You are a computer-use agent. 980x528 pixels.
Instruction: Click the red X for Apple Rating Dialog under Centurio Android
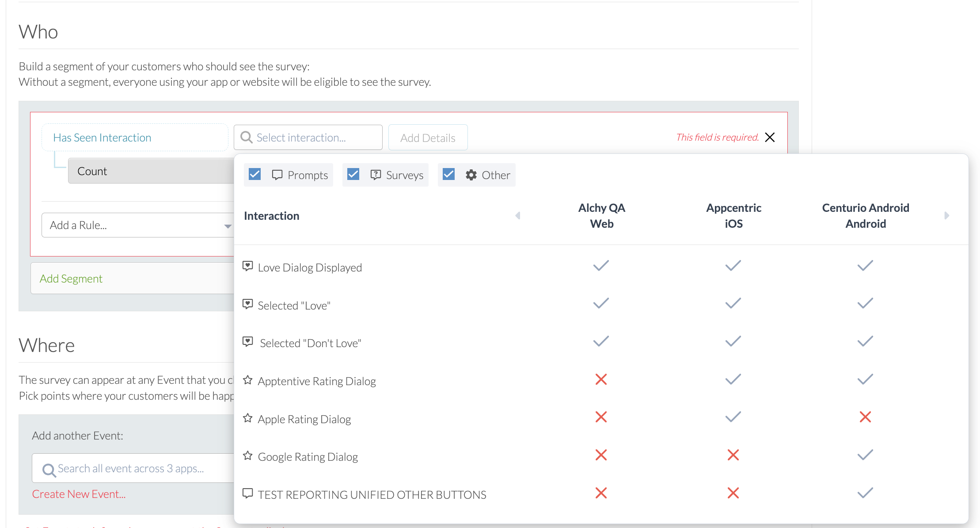[x=865, y=417]
